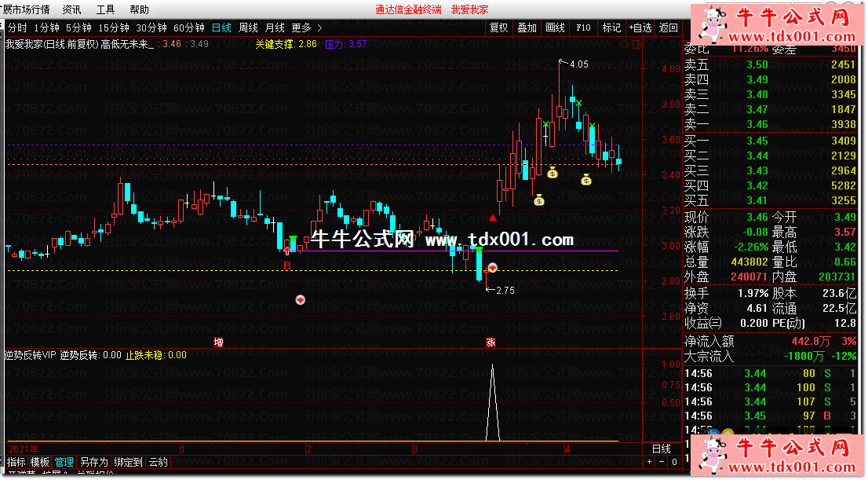This screenshot has height=480, width=868.
Task: Zoom in chart with plus button
Action: (x=650, y=463)
